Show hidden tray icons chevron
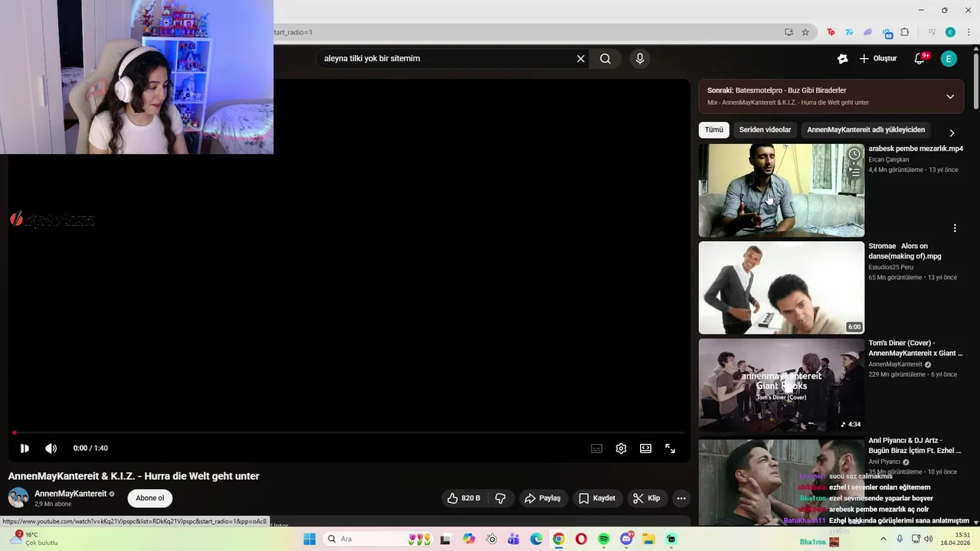This screenshot has width=980, height=551. pyautogui.click(x=883, y=539)
